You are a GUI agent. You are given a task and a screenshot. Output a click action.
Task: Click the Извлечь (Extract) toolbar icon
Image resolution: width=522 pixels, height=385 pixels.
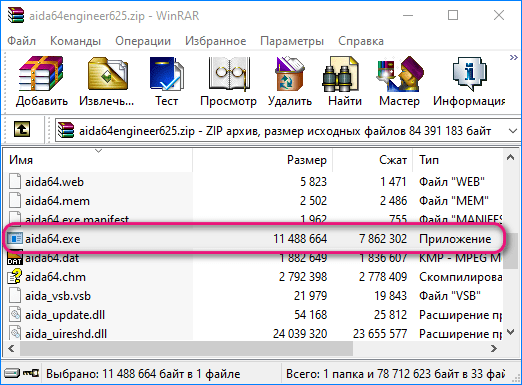click(107, 74)
